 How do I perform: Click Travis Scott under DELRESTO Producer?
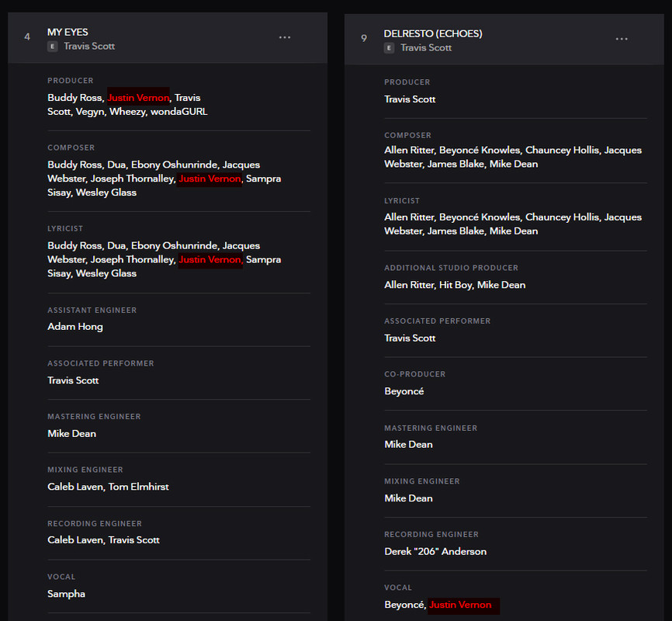pos(410,99)
